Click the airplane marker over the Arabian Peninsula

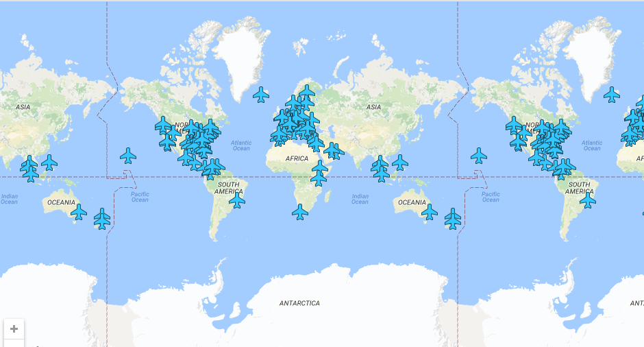[332, 150]
